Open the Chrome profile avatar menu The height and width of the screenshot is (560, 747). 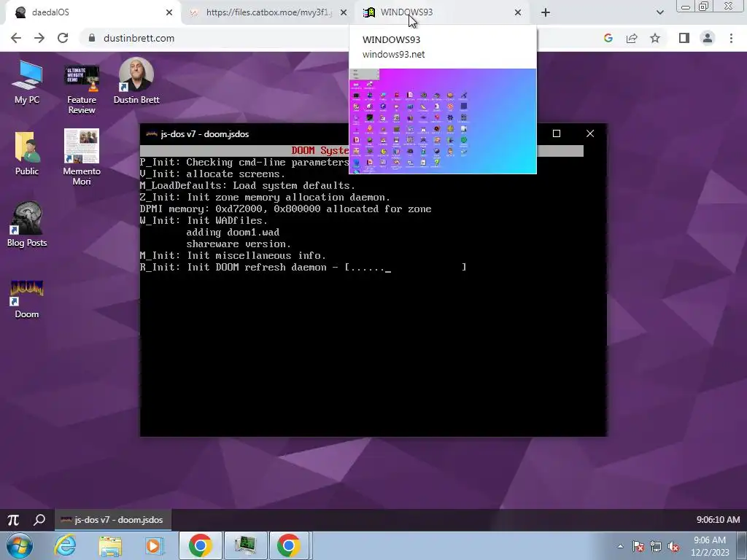point(708,38)
